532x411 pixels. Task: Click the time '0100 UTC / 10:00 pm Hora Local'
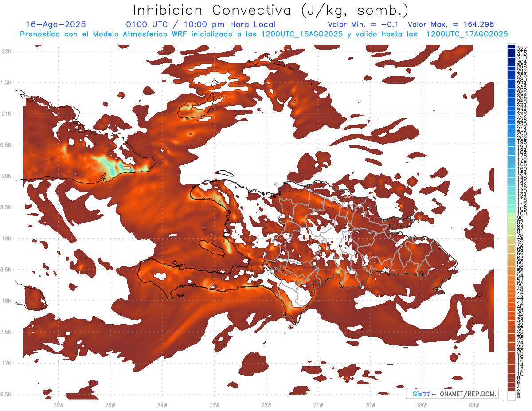[x=200, y=25]
